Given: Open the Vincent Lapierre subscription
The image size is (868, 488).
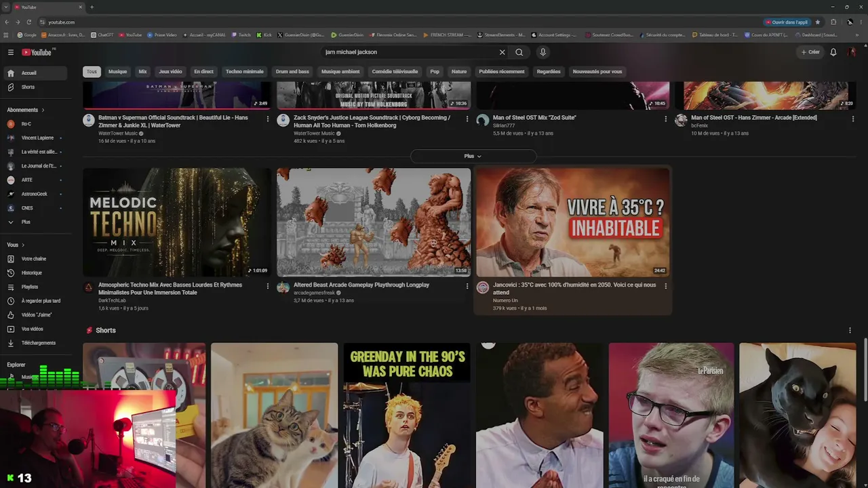Looking at the screenshot, I should click(x=36, y=138).
